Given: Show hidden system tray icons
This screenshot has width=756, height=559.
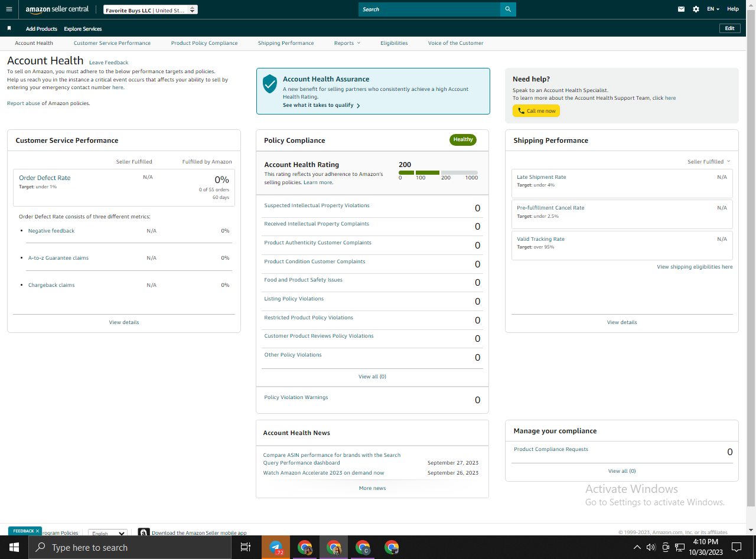Looking at the screenshot, I should point(637,547).
